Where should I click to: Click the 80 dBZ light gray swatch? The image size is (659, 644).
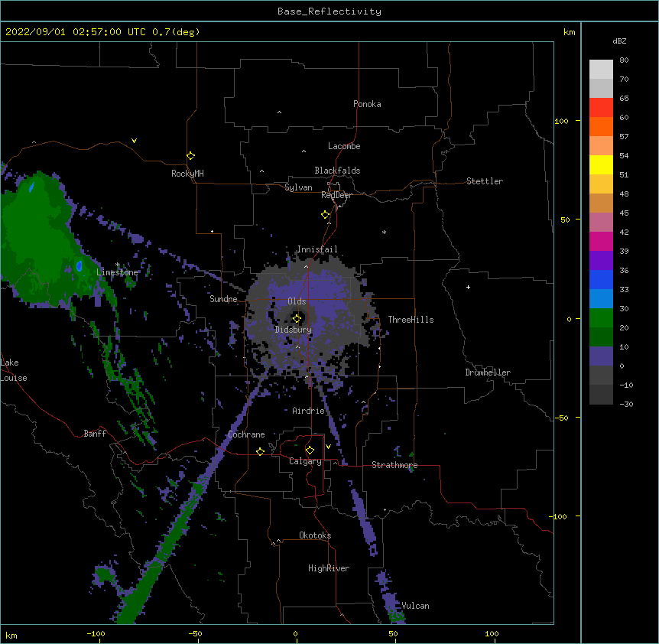[x=601, y=70]
